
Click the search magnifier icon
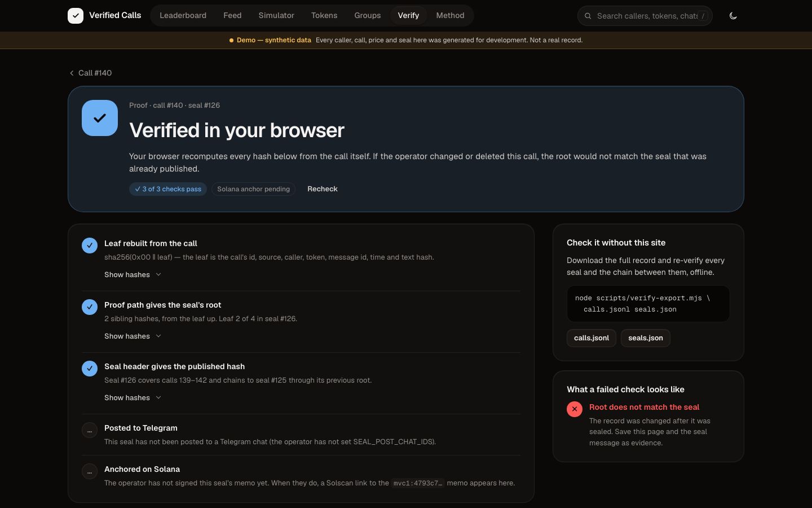[588, 16]
